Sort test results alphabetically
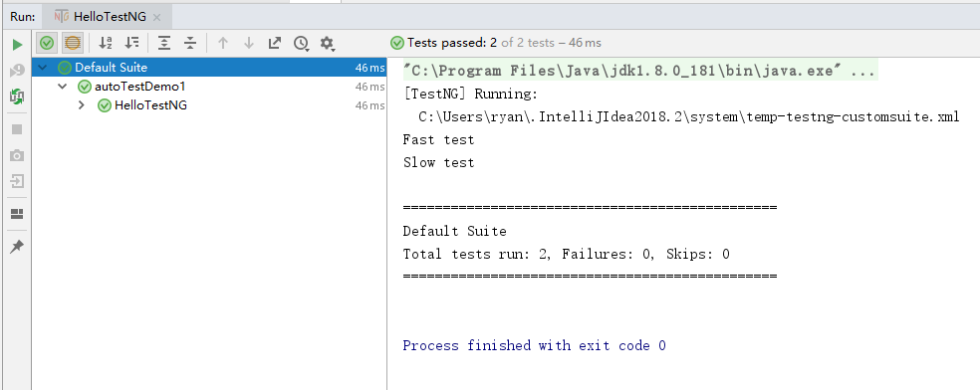The width and height of the screenshot is (980, 390). pos(106,43)
